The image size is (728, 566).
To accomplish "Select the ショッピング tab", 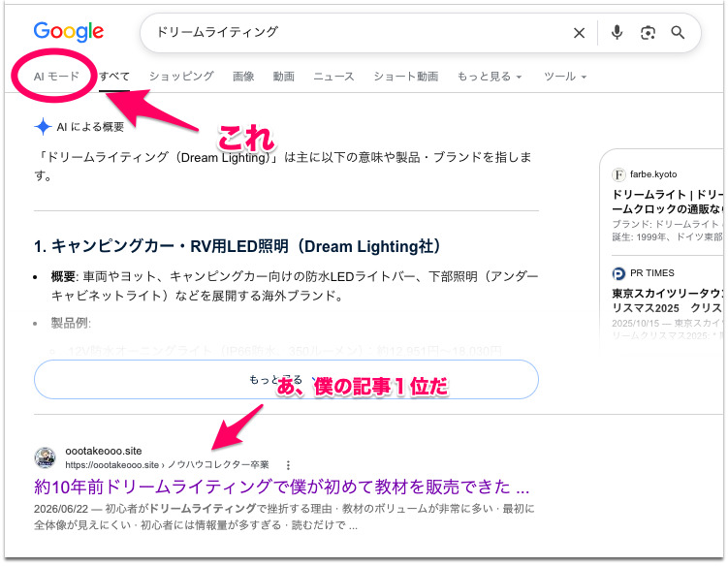I will (181, 77).
